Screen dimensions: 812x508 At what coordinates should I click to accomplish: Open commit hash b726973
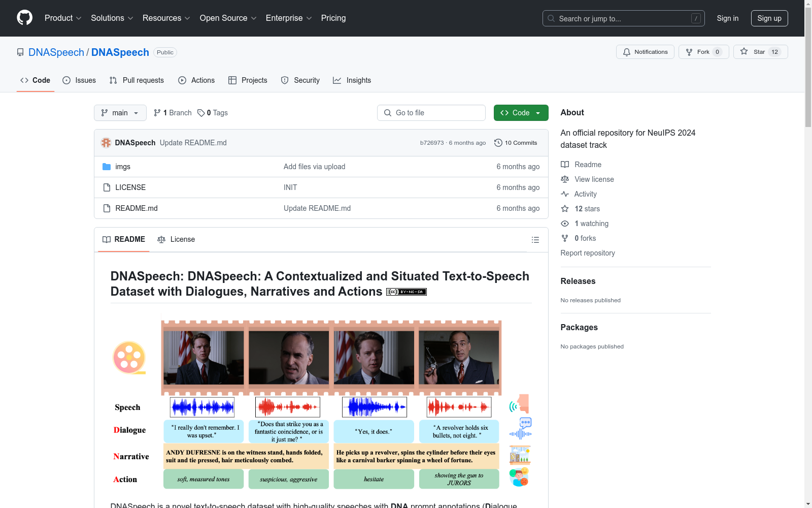click(x=432, y=143)
